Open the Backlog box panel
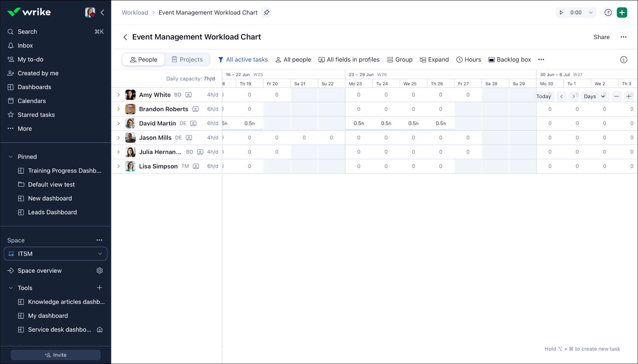 (510, 59)
